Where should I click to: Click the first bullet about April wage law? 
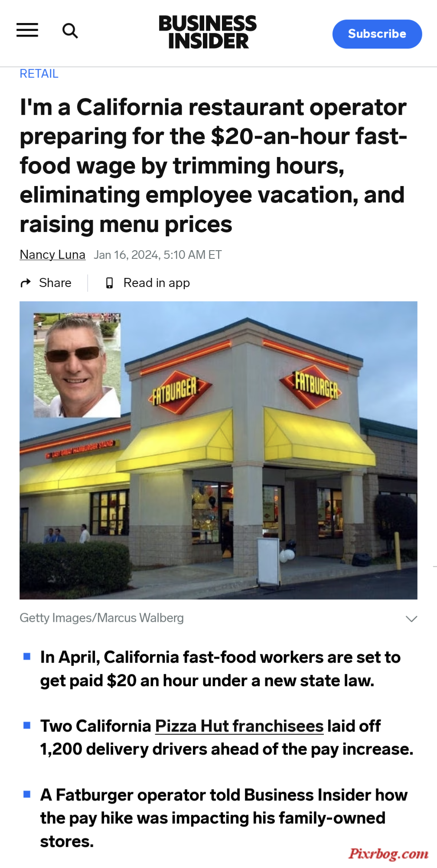point(220,669)
